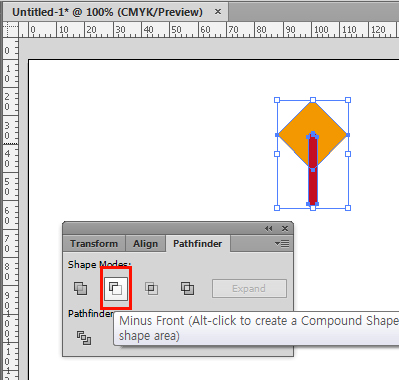Apply Minus Front shape mode
Screen dimensions: 399x380
[116, 289]
